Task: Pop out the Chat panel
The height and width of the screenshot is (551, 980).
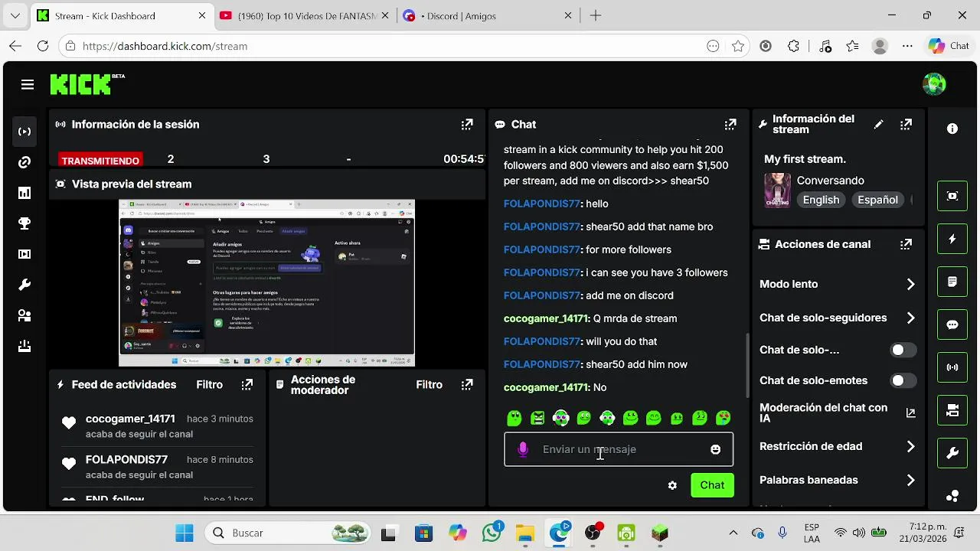Action: (730, 124)
